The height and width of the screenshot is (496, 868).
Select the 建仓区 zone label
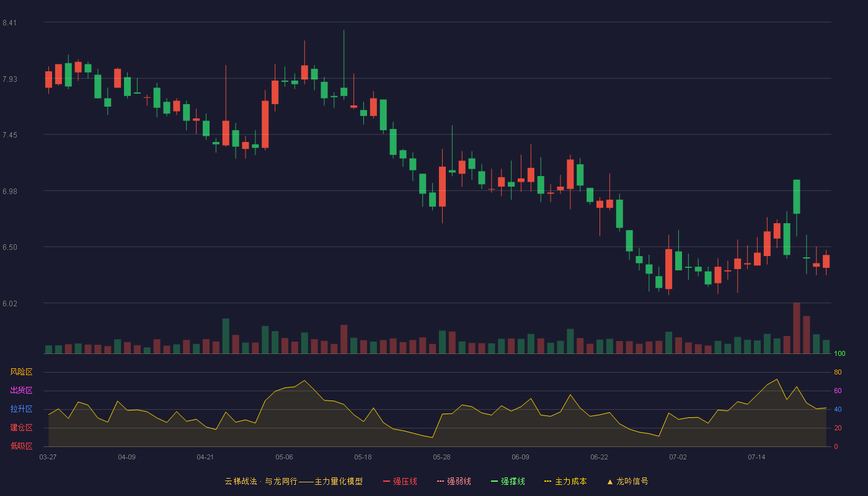[21, 428]
